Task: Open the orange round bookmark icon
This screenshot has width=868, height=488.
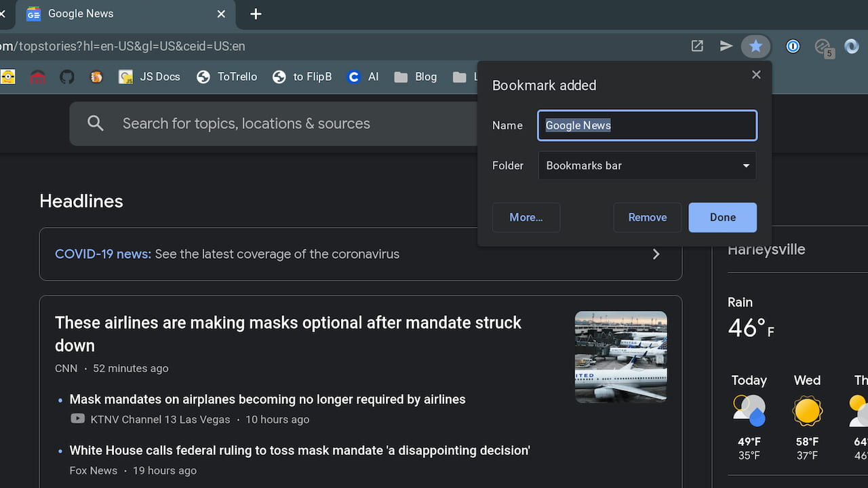Action: (96, 77)
